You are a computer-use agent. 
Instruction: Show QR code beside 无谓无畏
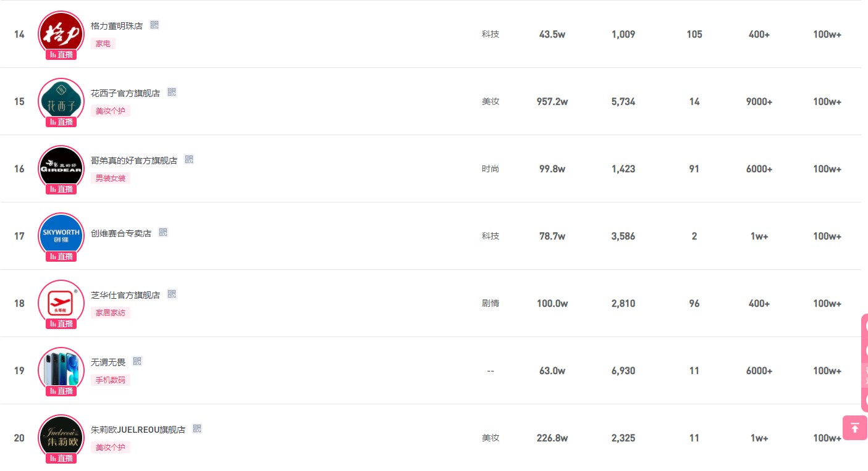137,361
